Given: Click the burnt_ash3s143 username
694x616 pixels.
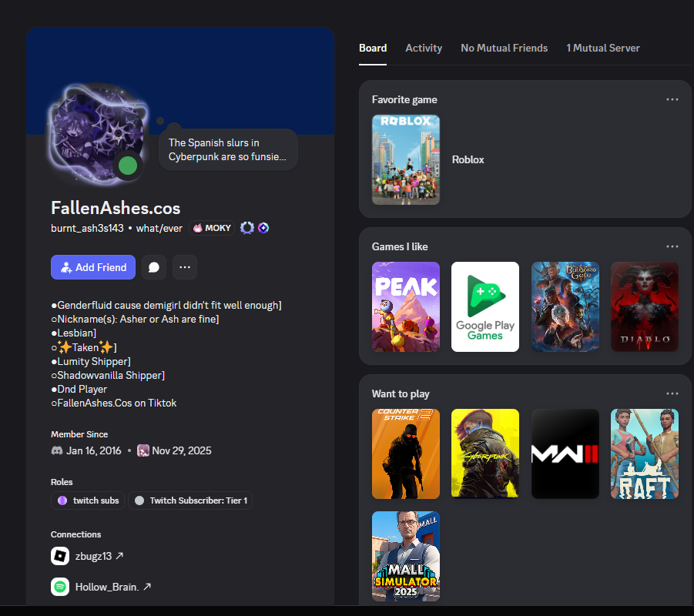Looking at the screenshot, I should 87,229.
